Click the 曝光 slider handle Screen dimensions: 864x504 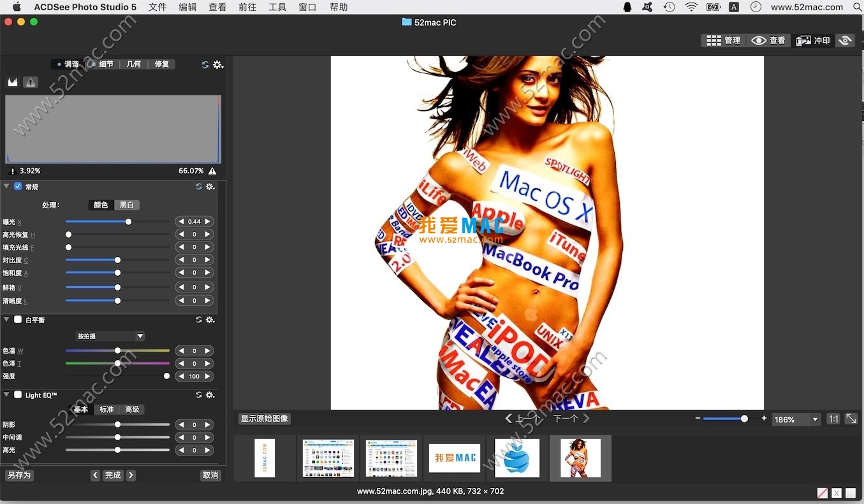point(128,222)
